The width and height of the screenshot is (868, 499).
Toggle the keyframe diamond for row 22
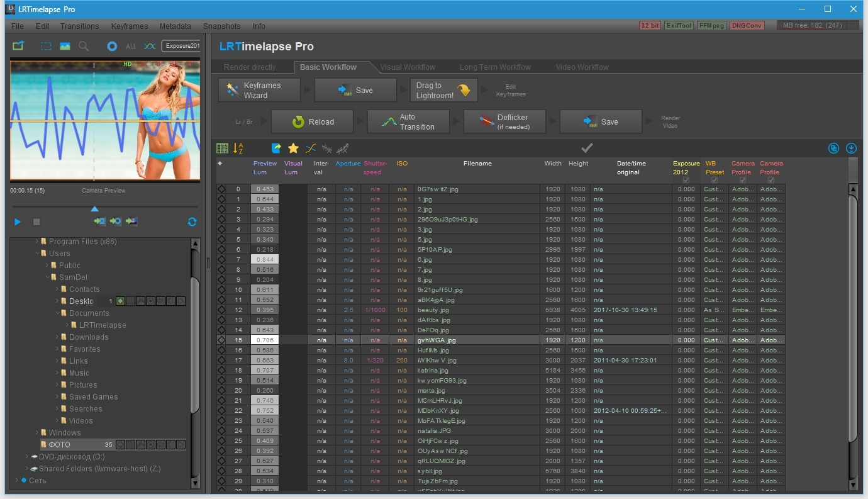click(x=221, y=410)
